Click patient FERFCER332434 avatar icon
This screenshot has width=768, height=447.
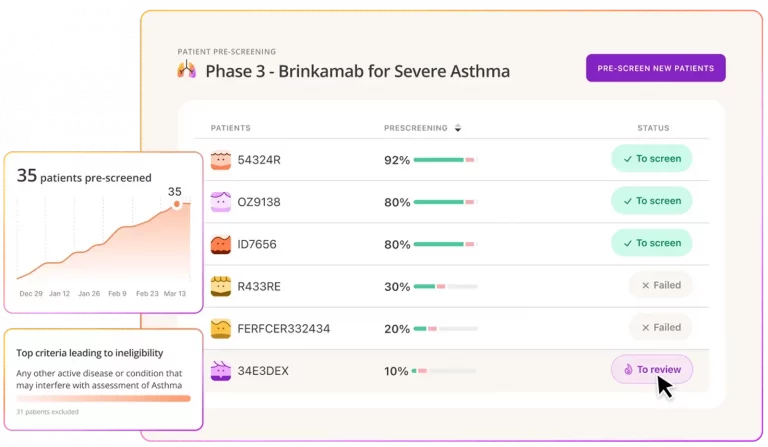point(220,328)
